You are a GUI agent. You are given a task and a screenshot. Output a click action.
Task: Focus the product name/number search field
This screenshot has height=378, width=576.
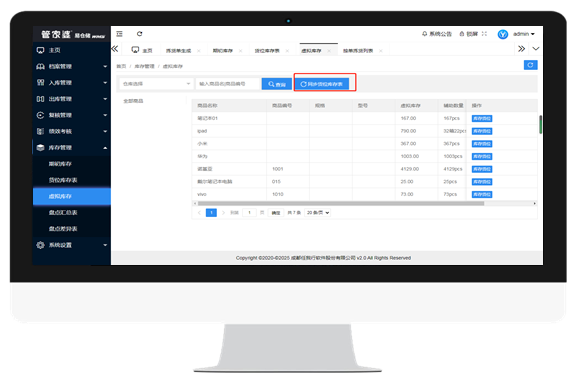pyautogui.click(x=228, y=84)
